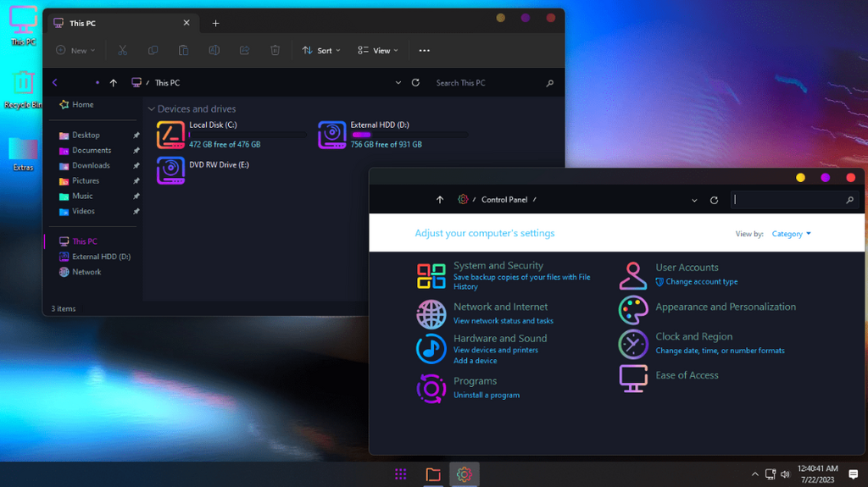
Task: Click Change date, time, or number formats link
Action: click(720, 351)
